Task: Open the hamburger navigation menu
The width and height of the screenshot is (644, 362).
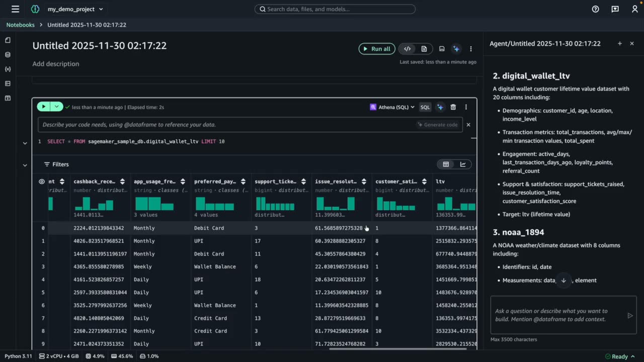Action: pos(15,9)
